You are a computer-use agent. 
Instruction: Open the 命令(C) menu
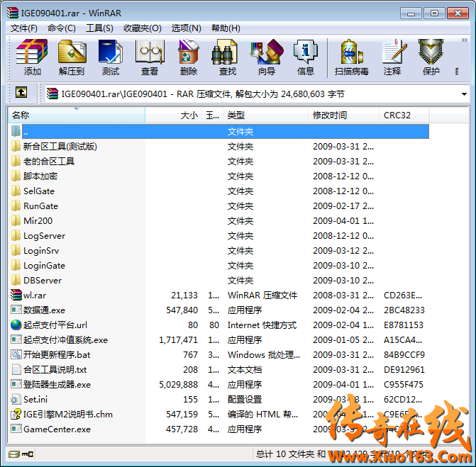[x=62, y=28]
